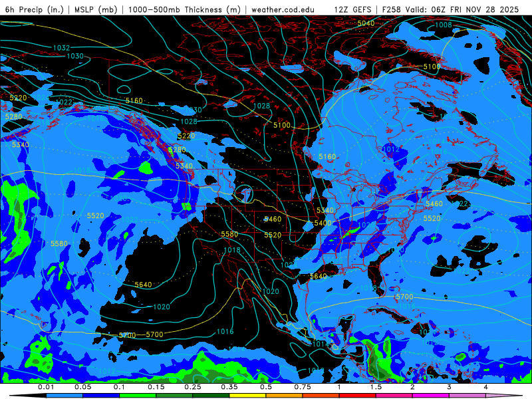Click the '6h Precip (in.)' title text
532x399 pixels.
(35, 9)
